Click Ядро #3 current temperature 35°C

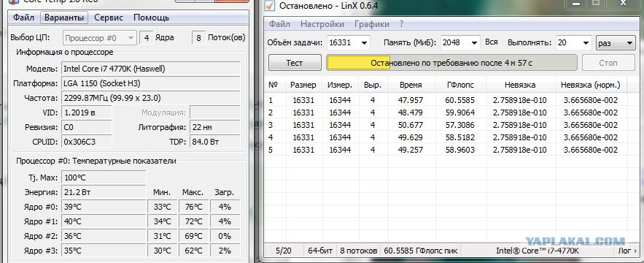[104, 251]
